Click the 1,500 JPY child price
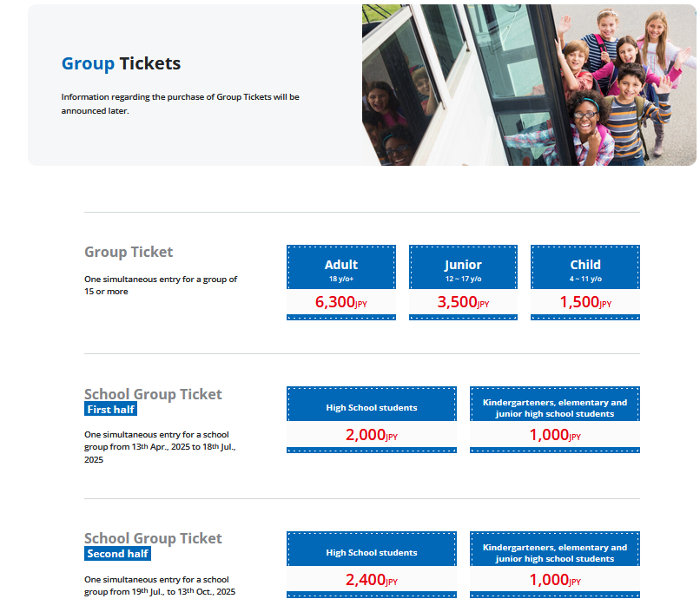The height and width of the screenshot is (612, 700). (x=585, y=302)
